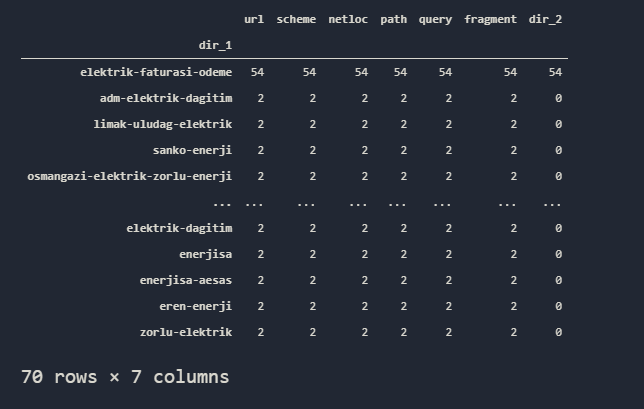Image resolution: width=644 pixels, height=409 pixels.
Task: Select the elektrik-faturasi-odeme row label
Action: (x=156, y=72)
